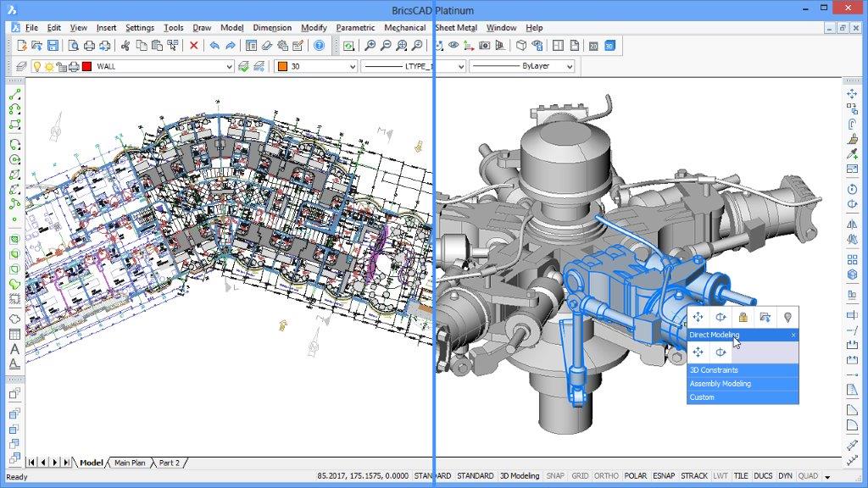The image size is (868, 488).
Task: Toggle ESNAP in status bar
Action: 664,476
